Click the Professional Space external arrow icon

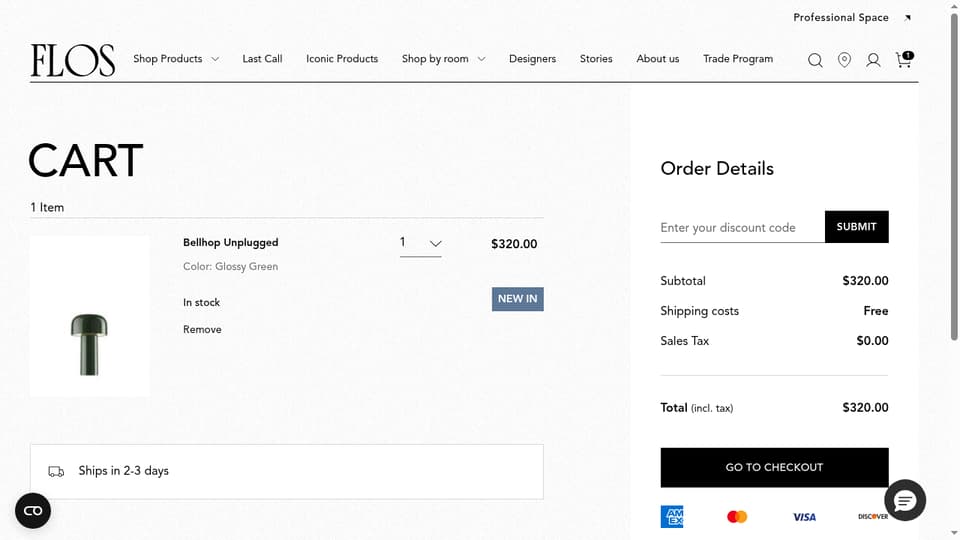tap(908, 18)
